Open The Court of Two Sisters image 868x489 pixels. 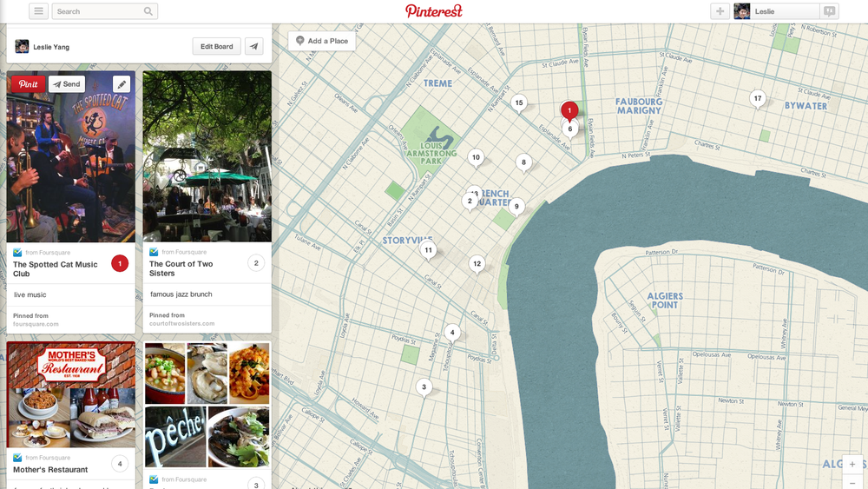click(207, 156)
